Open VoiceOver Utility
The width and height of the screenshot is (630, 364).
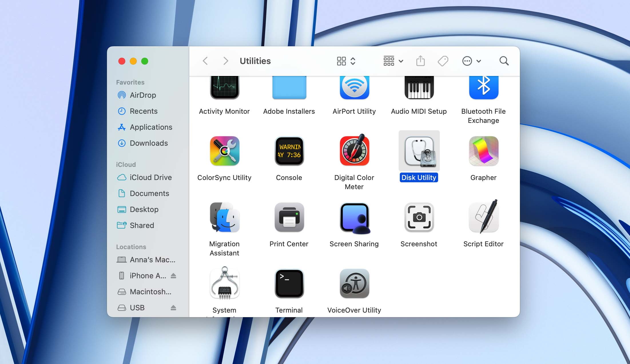(354, 283)
